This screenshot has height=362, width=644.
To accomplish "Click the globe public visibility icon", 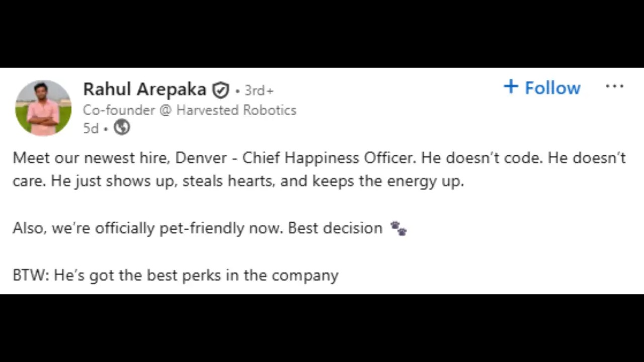I will 122,128.
